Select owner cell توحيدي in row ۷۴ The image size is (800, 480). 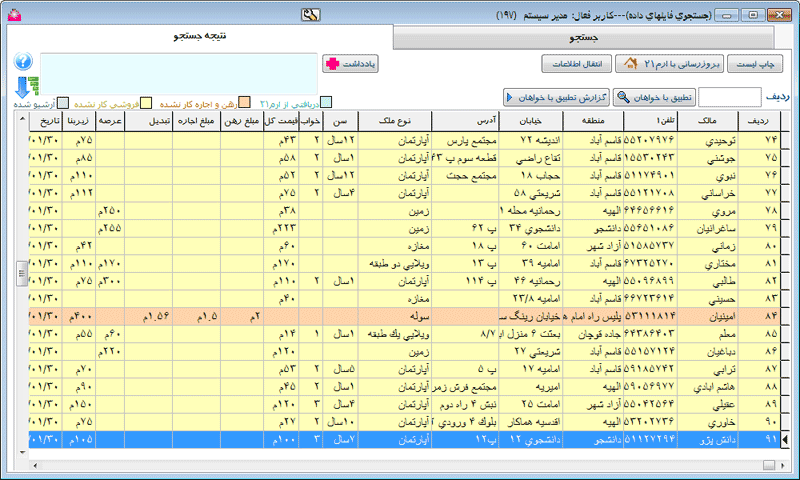click(x=707, y=140)
